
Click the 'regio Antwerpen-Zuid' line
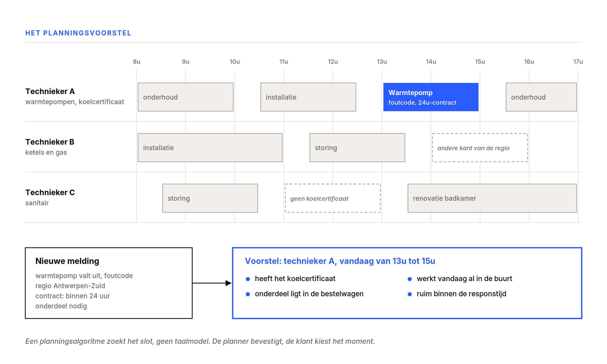[70, 286]
